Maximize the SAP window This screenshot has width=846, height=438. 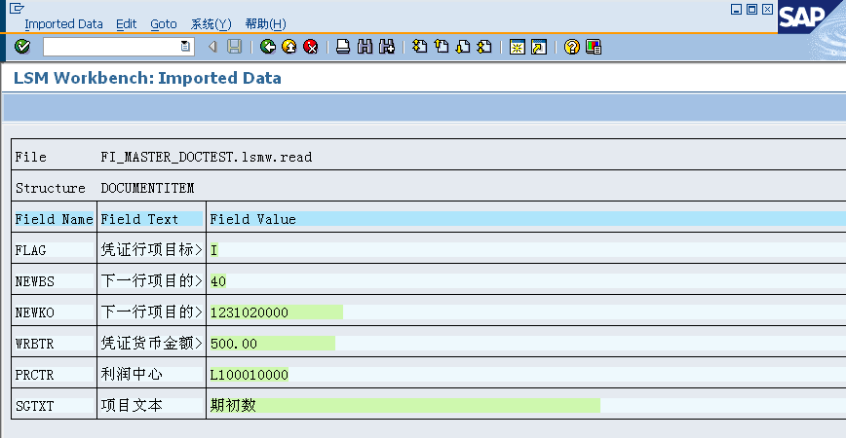(x=752, y=9)
